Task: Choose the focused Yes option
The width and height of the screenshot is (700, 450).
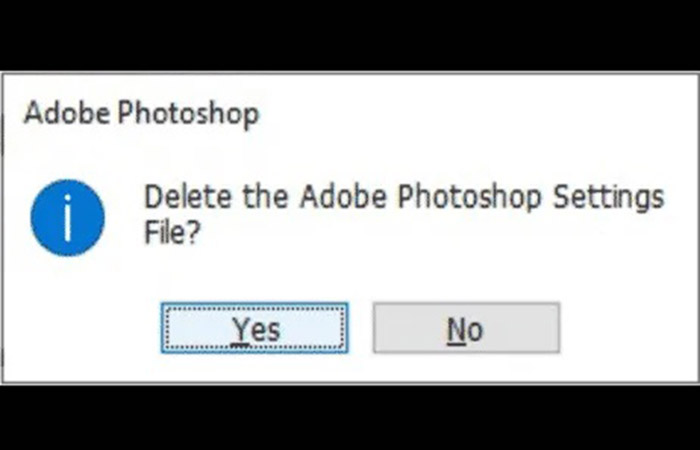Action: (x=255, y=328)
